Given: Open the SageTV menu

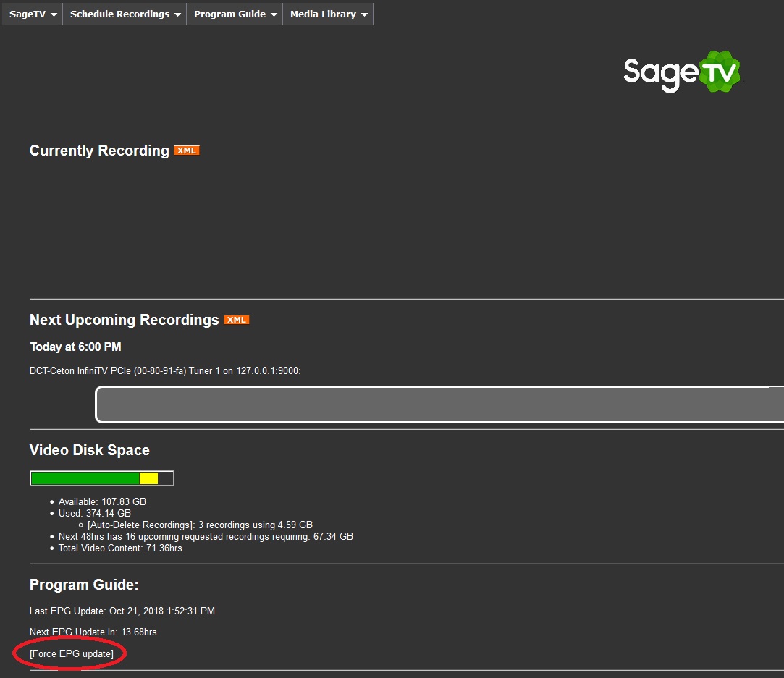Looking at the screenshot, I should pos(33,14).
